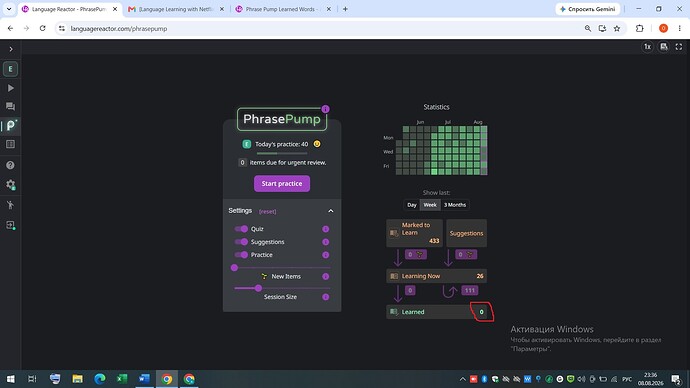Click the 0 counter under Marked to Learn
Viewport: 690px width, 388px height.
click(x=415, y=254)
